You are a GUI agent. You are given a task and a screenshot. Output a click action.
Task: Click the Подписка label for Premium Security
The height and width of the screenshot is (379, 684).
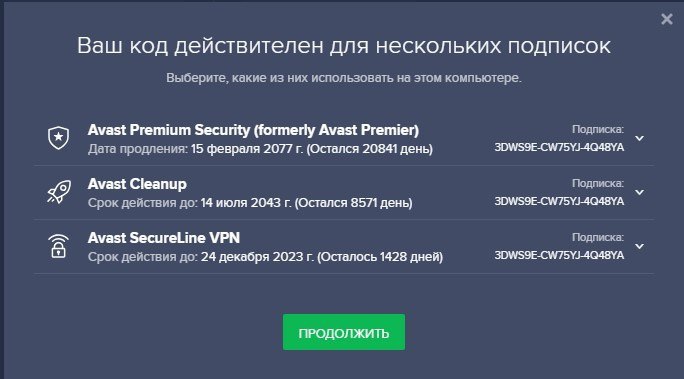(x=598, y=130)
